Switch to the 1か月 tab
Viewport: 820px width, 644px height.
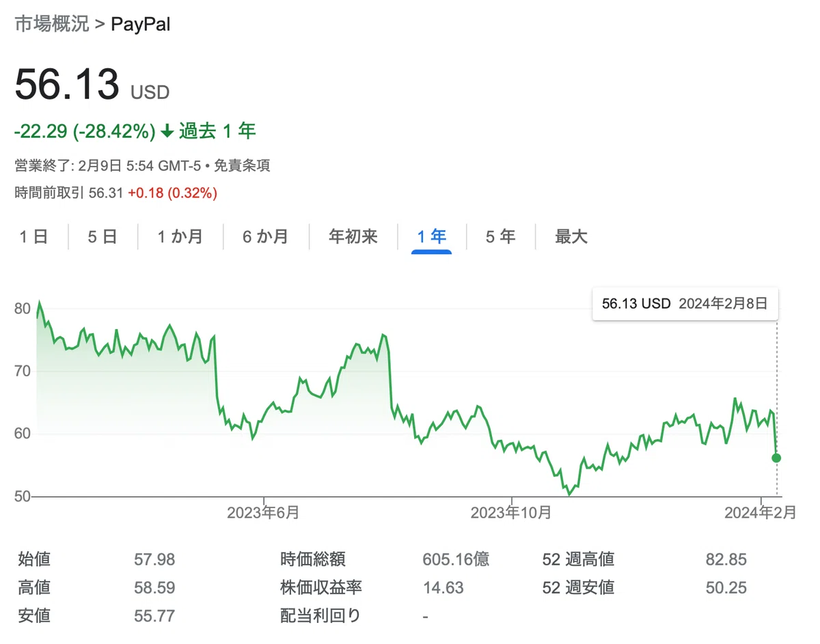coord(180,237)
